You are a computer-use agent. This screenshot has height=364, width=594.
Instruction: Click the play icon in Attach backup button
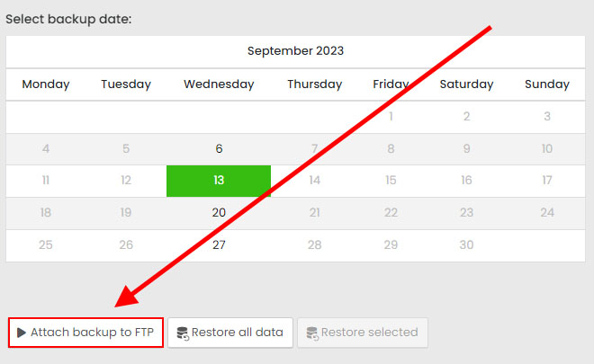[x=22, y=333]
